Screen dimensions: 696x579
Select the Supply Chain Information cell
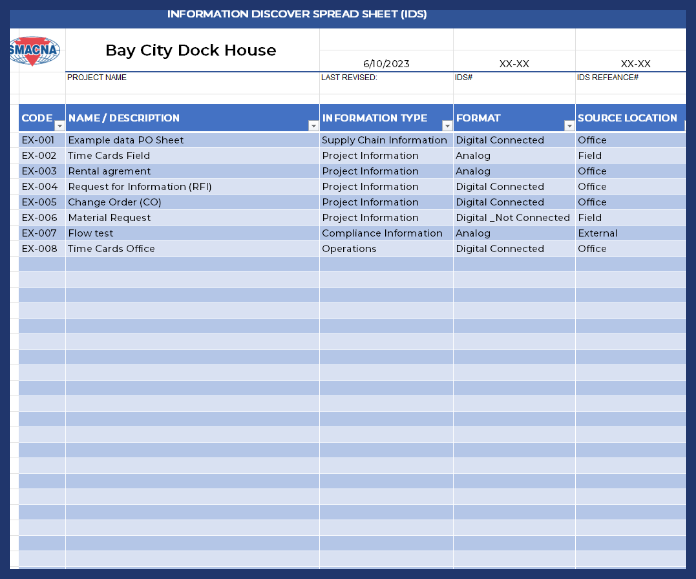[x=386, y=140]
